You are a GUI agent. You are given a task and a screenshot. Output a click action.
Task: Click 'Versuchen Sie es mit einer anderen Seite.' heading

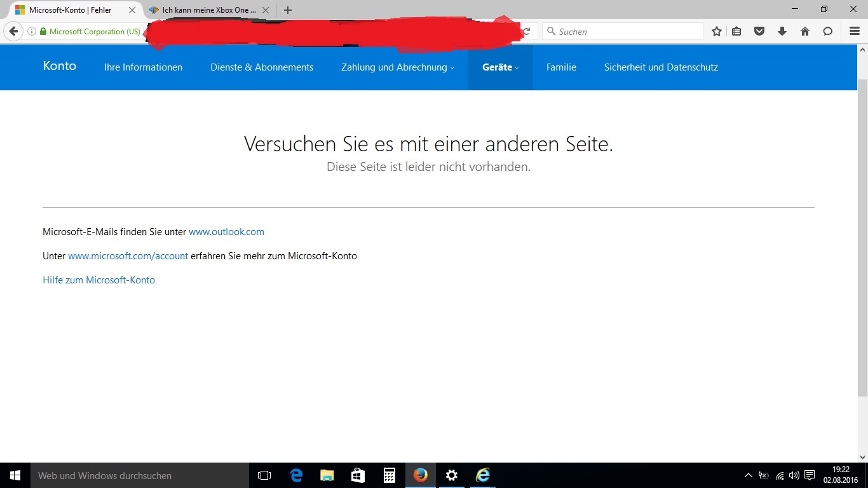[428, 144]
